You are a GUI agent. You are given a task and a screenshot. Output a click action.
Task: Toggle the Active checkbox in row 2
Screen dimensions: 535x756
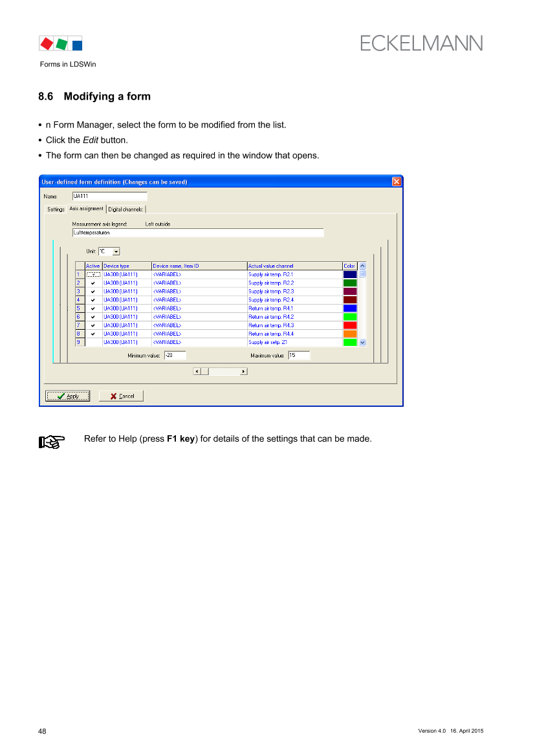(93, 283)
